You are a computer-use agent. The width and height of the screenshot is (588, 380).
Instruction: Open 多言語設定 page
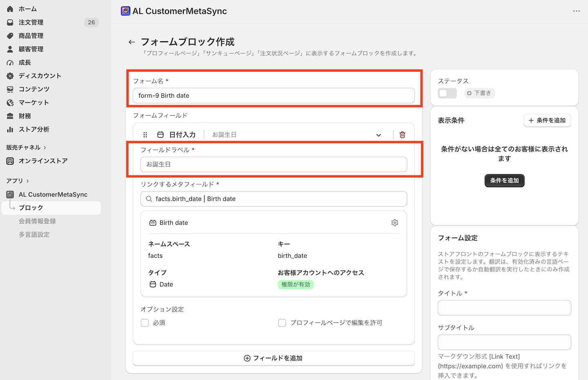click(34, 235)
